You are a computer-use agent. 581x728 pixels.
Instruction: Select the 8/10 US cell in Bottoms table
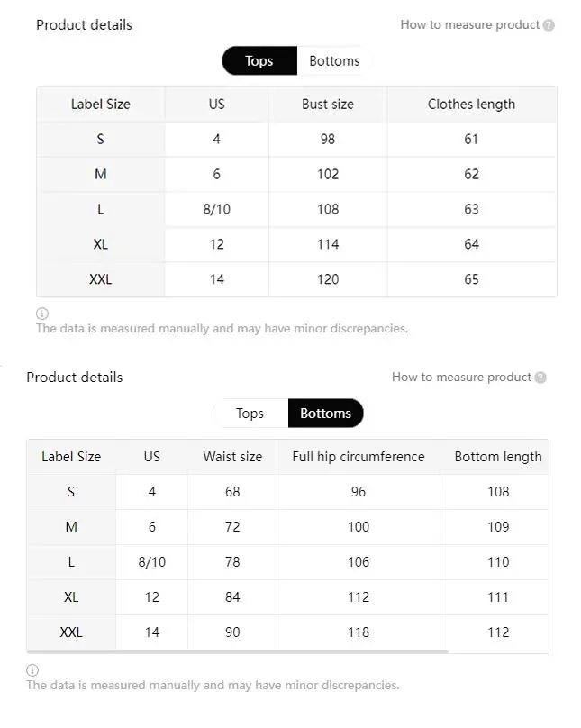tap(152, 562)
